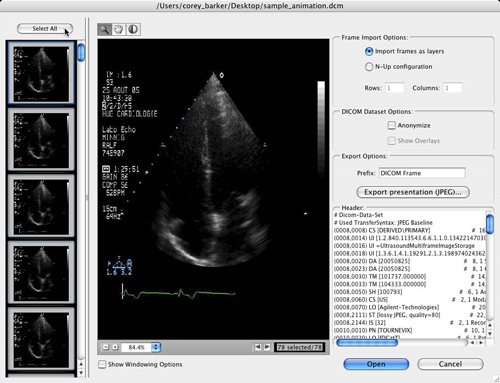Click header row LO [Agilent-Technologies]
The width and height of the screenshot is (500, 383).
[x=409, y=307]
